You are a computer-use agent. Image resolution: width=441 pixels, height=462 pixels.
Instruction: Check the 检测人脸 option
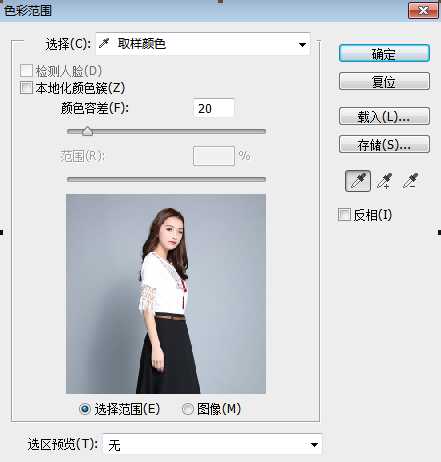tap(26, 71)
